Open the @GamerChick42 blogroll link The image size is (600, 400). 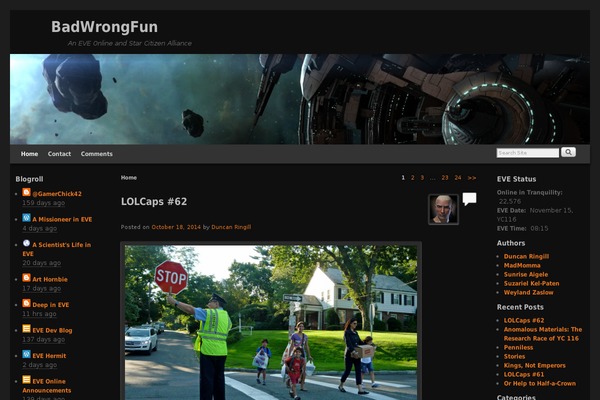pos(57,194)
